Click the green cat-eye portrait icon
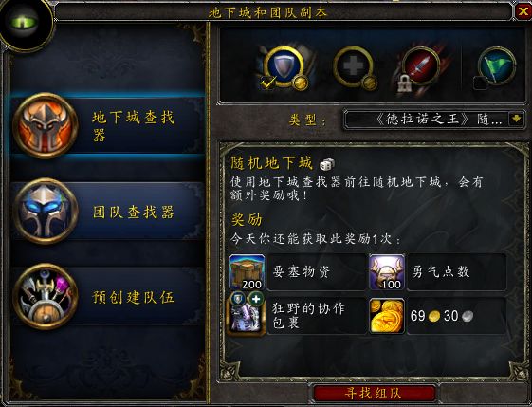 coord(24,24)
